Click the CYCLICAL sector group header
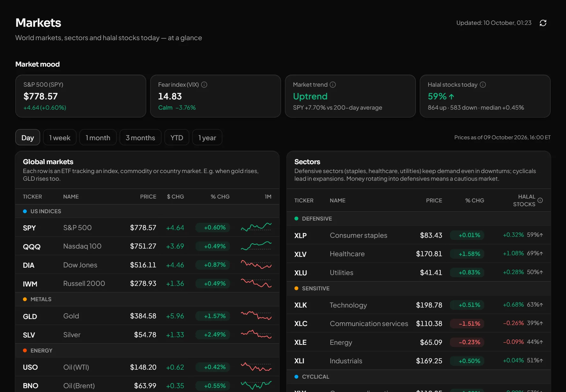The width and height of the screenshot is (566, 392). click(x=419, y=377)
